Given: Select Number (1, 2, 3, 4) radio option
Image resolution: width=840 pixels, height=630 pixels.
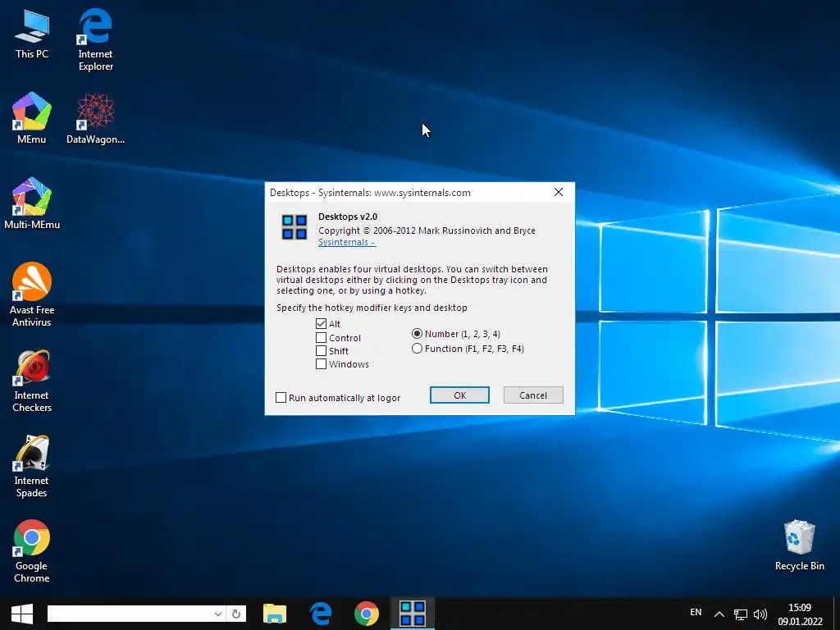Looking at the screenshot, I should point(417,334).
